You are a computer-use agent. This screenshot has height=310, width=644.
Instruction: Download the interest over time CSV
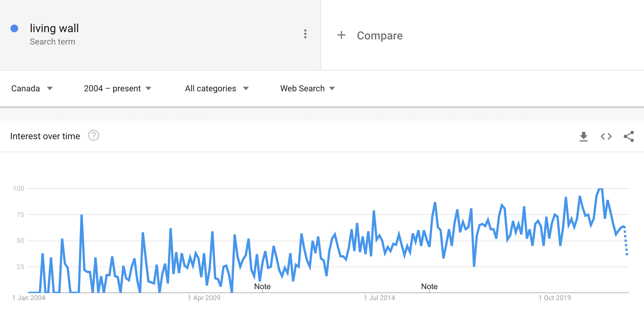583,136
